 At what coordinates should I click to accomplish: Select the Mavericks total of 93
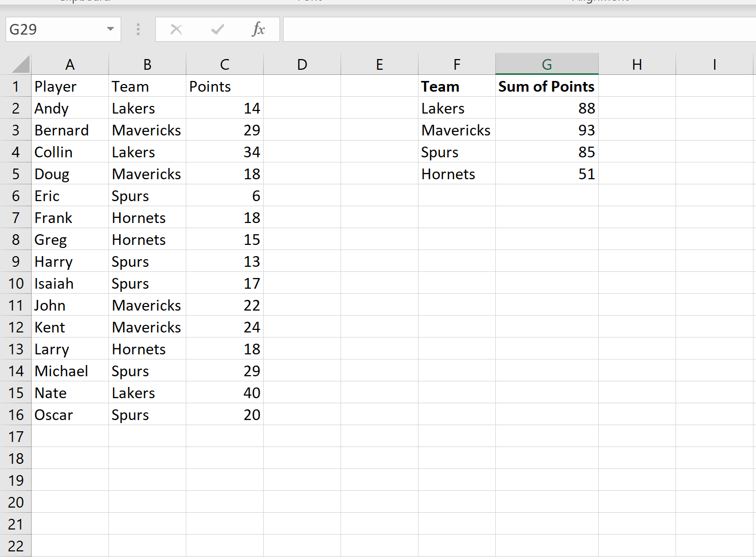coord(546,130)
